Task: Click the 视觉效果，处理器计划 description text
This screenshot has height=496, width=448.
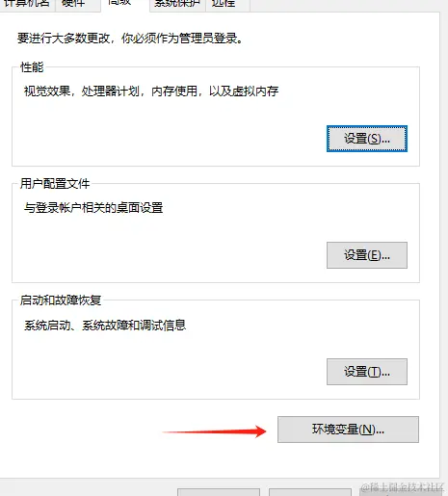Action: [x=151, y=91]
